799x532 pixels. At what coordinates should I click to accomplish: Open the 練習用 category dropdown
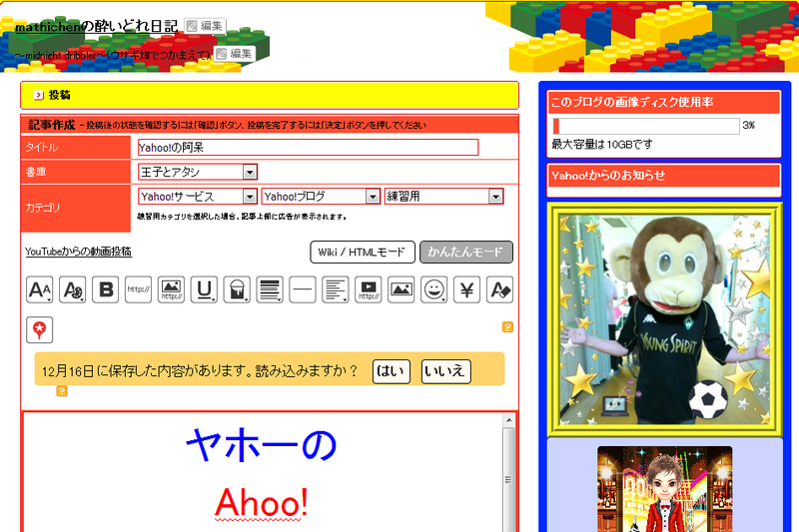pyautogui.click(x=443, y=197)
